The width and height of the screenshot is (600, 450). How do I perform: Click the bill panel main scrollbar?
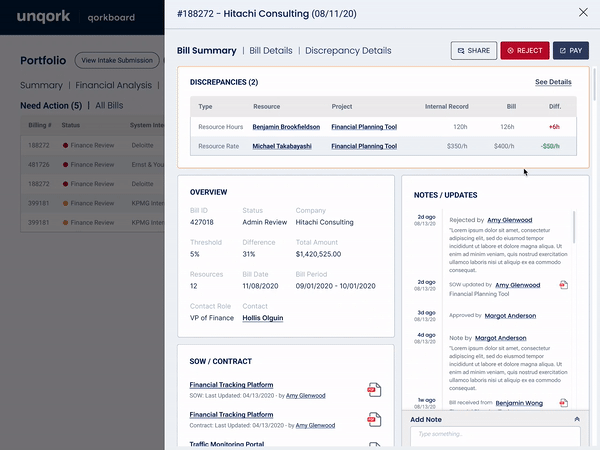[x=594, y=84]
